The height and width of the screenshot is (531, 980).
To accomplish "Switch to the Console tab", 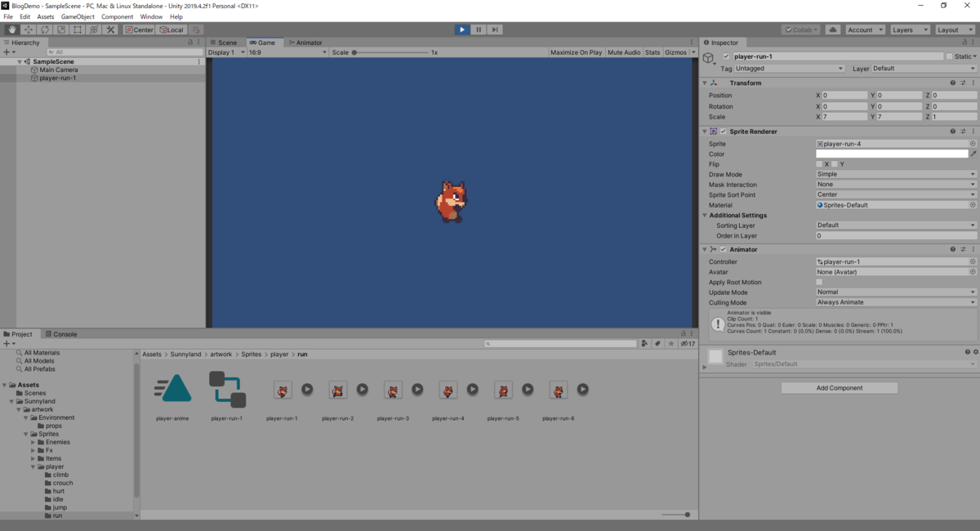I will (61, 334).
